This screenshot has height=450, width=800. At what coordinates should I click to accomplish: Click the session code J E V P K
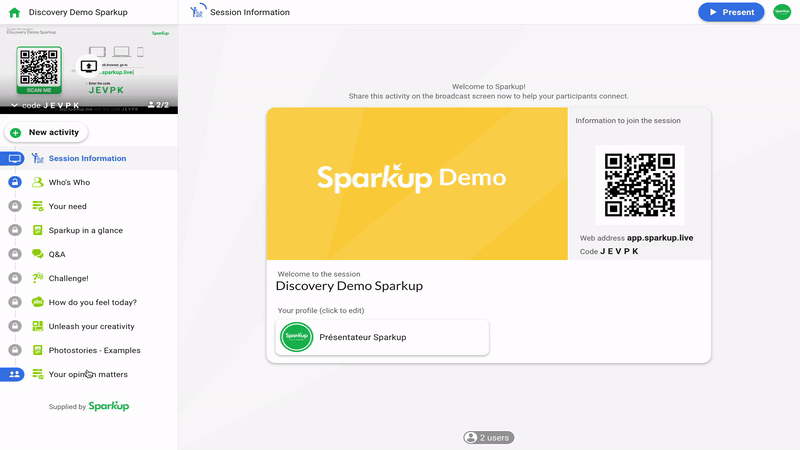(619, 251)
